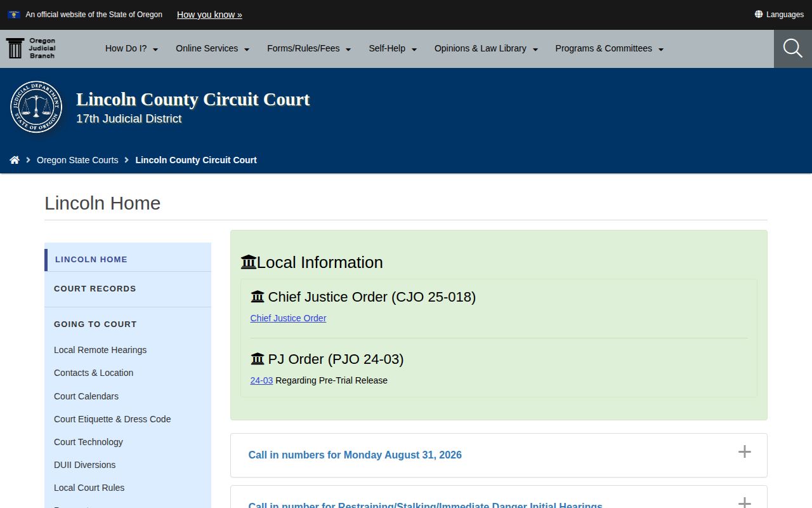Open Call in numbers for Monday August 31, 2026
The height and width of the screenshot is (508, 812).
coord(355,455)
